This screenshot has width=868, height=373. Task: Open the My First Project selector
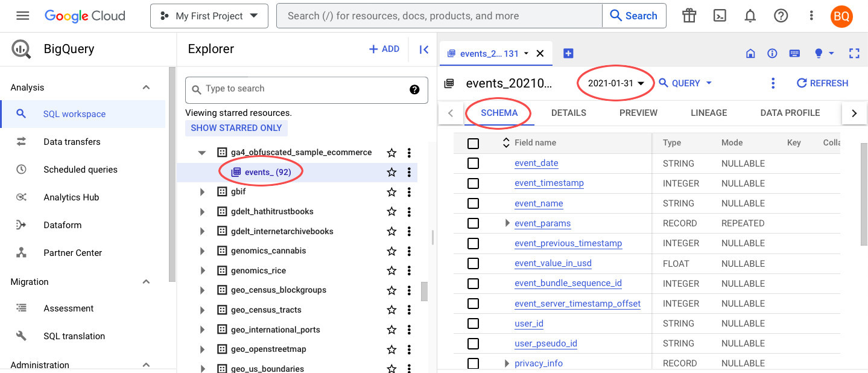[209, 16]
